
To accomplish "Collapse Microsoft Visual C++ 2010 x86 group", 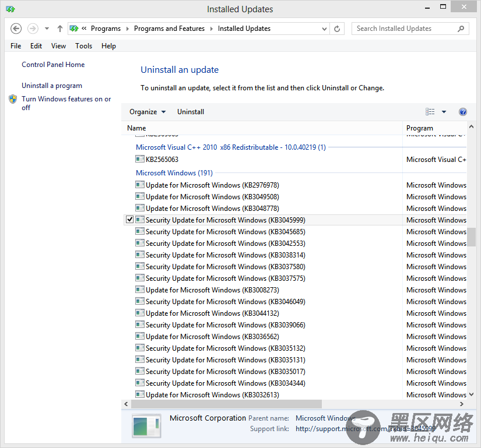I will 231,147.
